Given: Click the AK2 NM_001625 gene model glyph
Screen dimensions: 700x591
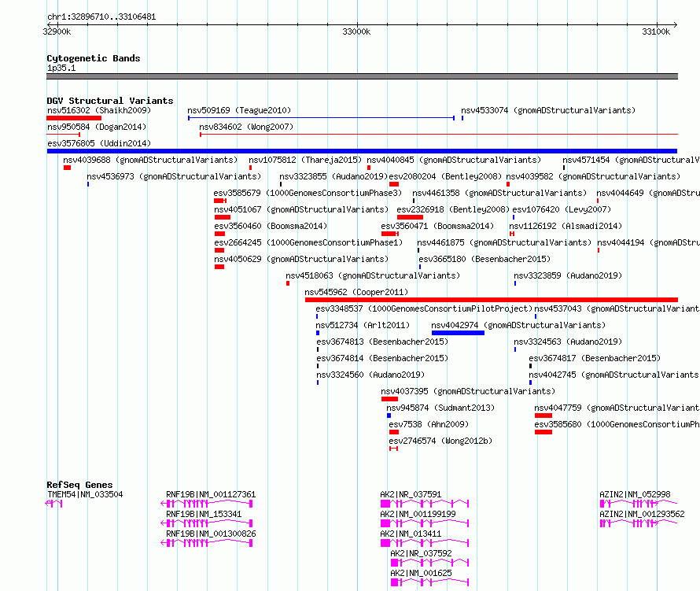Looking at the screenshot, I should [x=430, y=582].
